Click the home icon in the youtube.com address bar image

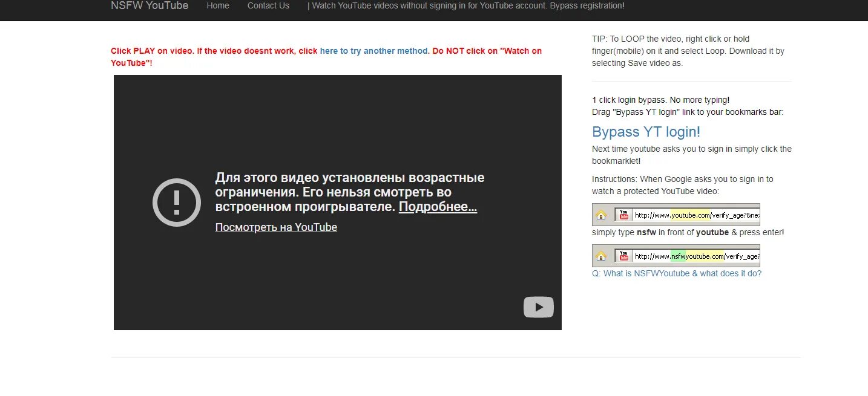pyautogui.click(x=601, y=215)
